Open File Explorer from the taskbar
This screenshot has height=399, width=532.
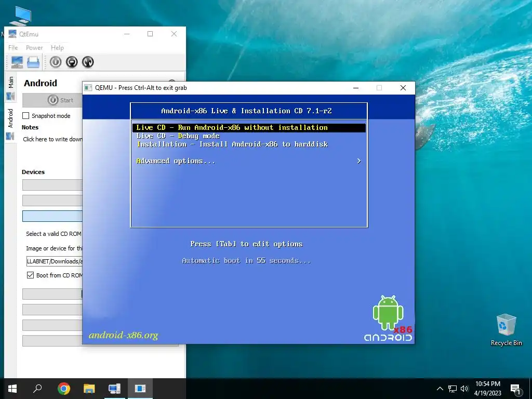89,389
